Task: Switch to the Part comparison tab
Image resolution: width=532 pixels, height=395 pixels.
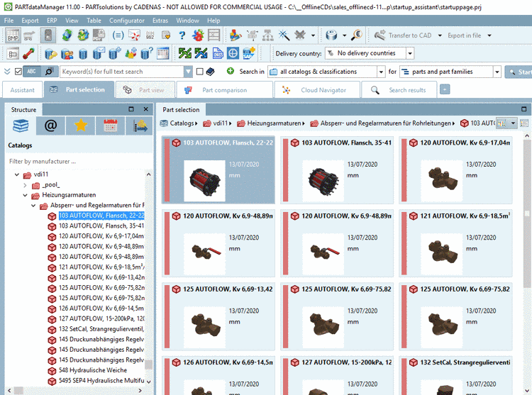Action: click(224, 90)
